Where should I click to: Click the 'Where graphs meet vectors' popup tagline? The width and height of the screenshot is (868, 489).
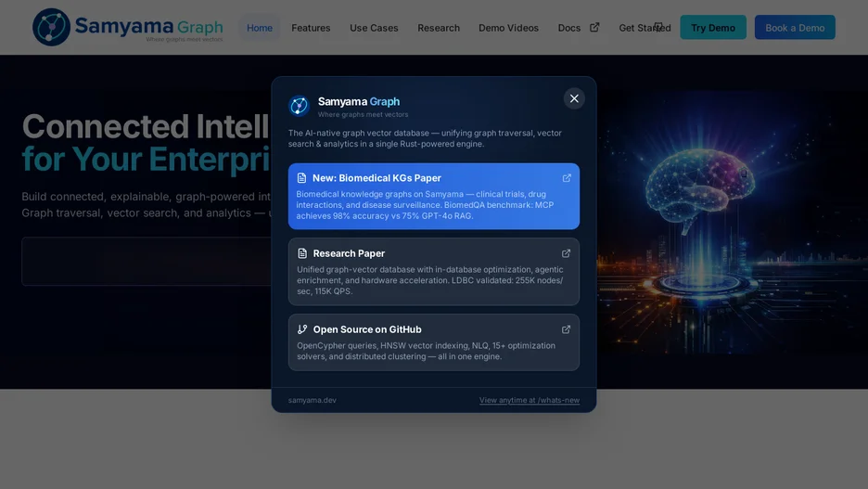click(x=364, y=115)
